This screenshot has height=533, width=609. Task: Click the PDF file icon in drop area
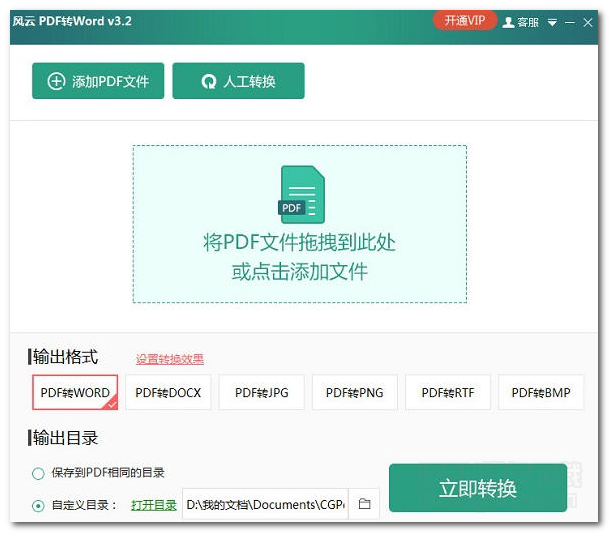coord(301,194)
